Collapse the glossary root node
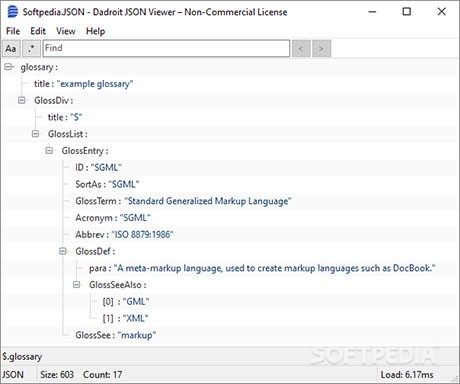 pyautogui.click(x=8, y=67)
